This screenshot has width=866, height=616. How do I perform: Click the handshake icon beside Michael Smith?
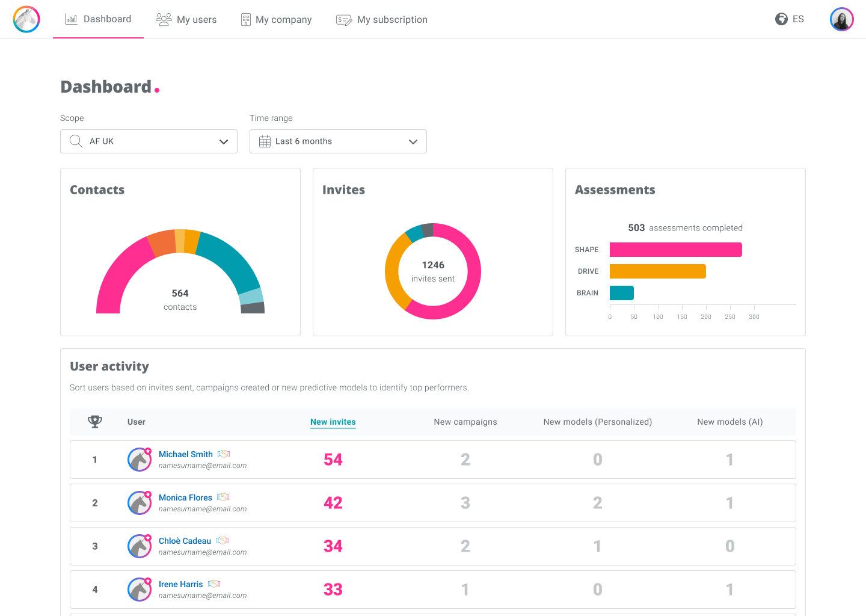[224, 454]
